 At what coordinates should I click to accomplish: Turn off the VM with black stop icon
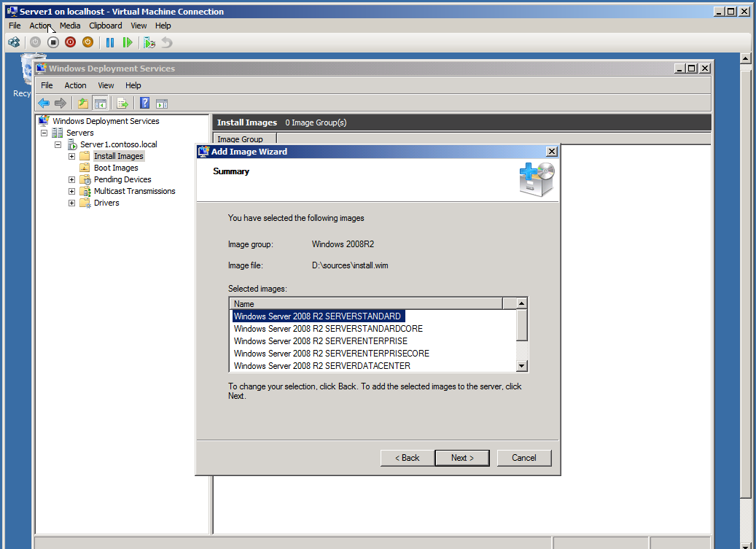[x=53, y=42]
